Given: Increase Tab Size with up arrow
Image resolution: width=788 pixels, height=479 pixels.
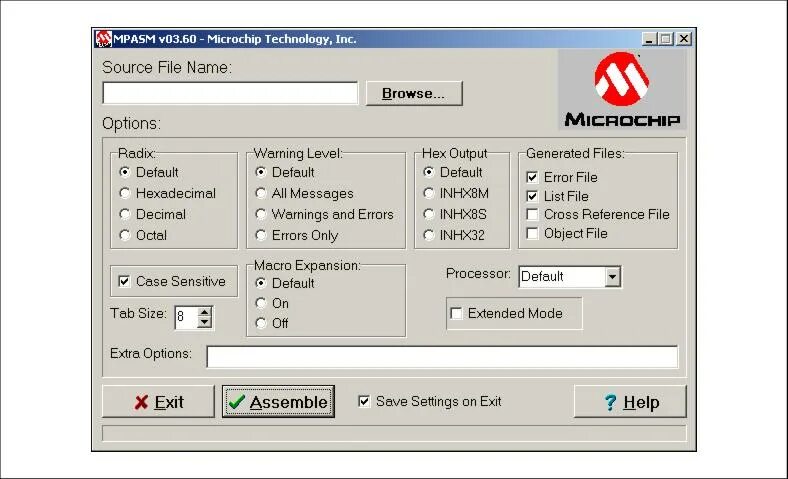Looking at the screenshot, I should pos(205,312).
